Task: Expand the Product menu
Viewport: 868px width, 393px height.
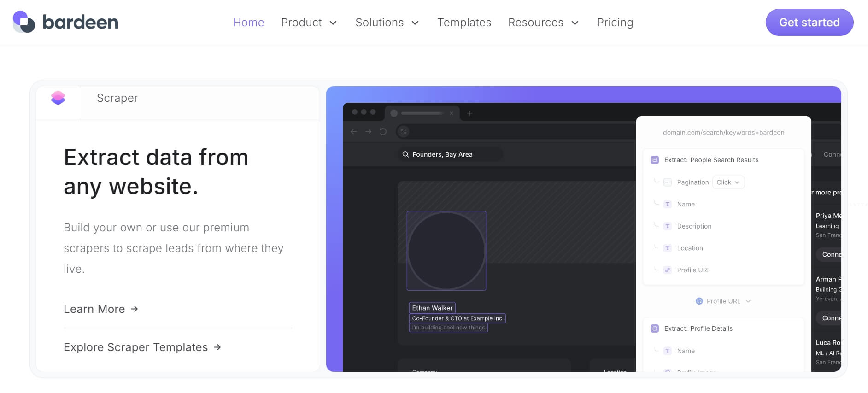Action: [309, 23]
